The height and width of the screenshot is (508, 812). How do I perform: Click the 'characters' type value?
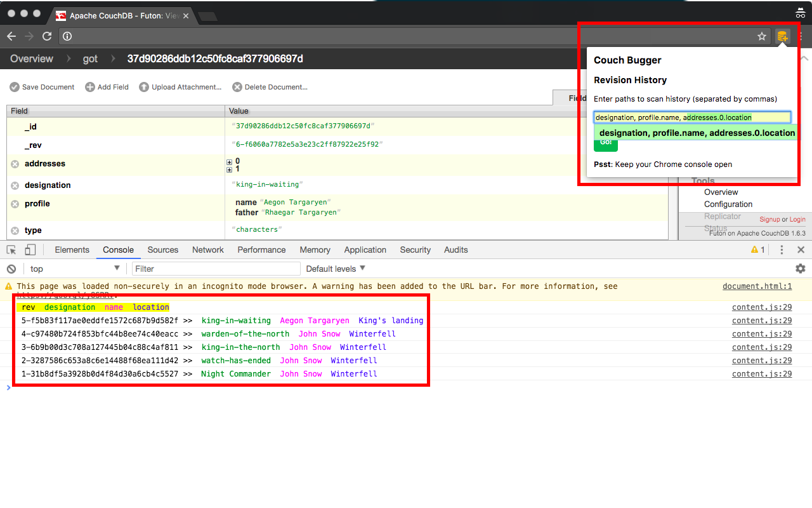(258, 230)
